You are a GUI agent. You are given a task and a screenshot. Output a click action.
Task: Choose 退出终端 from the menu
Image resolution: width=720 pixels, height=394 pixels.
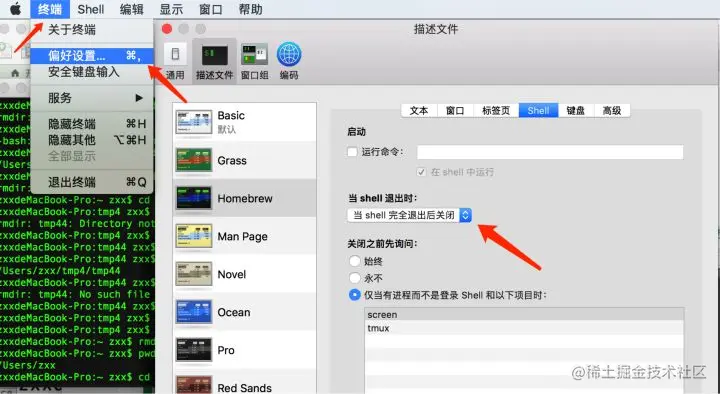tap(92, 182)
